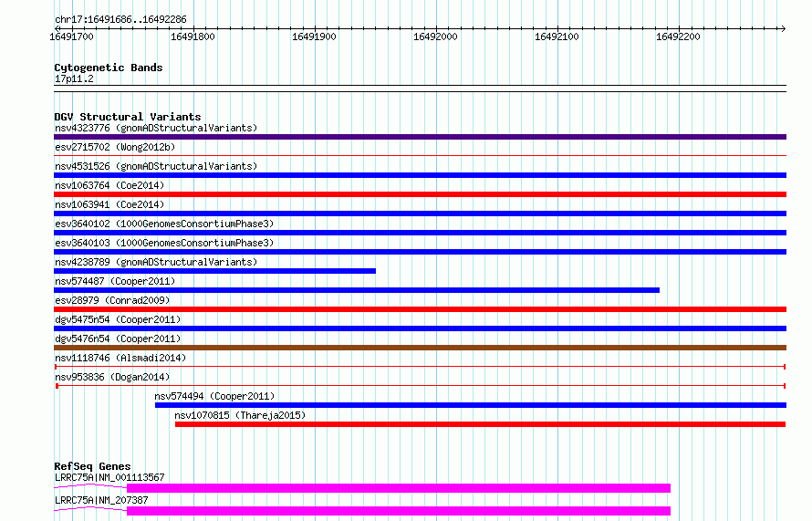The width and height of the screenshot is (812, 521).
Task: Click the nsv574487 (Cooper2011) label
Action: point(115,281)
